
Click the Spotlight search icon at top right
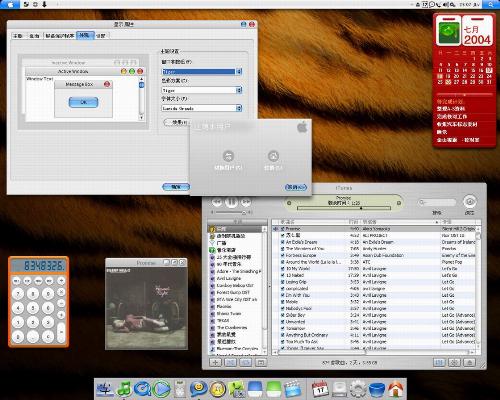[491, 4]
